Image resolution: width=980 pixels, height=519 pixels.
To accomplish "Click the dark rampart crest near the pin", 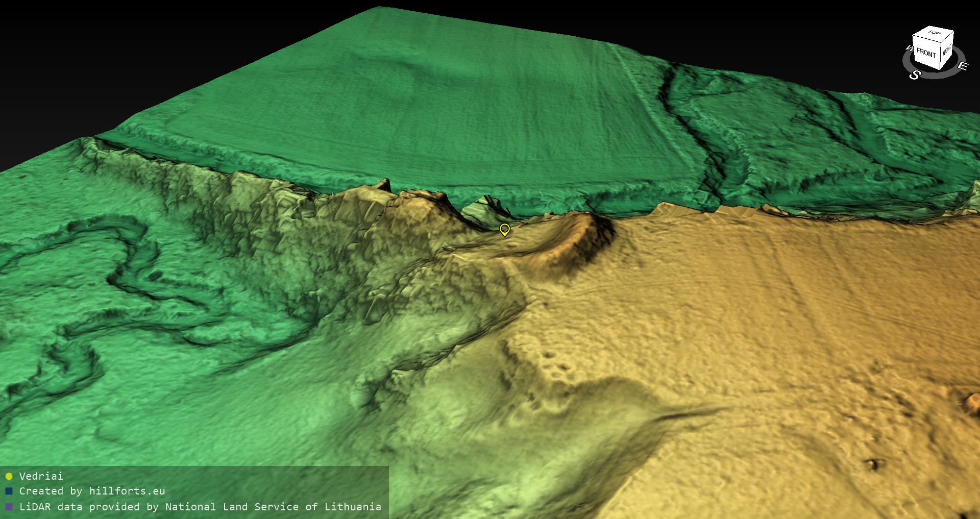I will [x=597, y=232].
